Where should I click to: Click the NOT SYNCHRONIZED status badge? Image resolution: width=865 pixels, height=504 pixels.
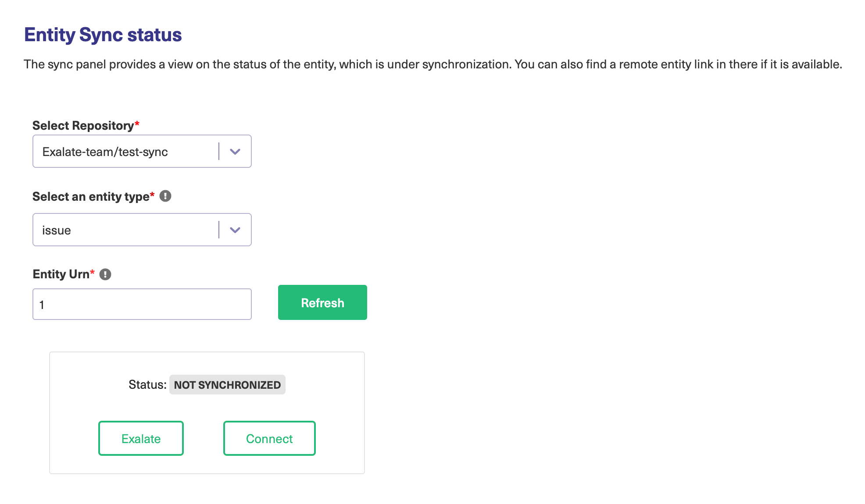(x=227, y=385)
